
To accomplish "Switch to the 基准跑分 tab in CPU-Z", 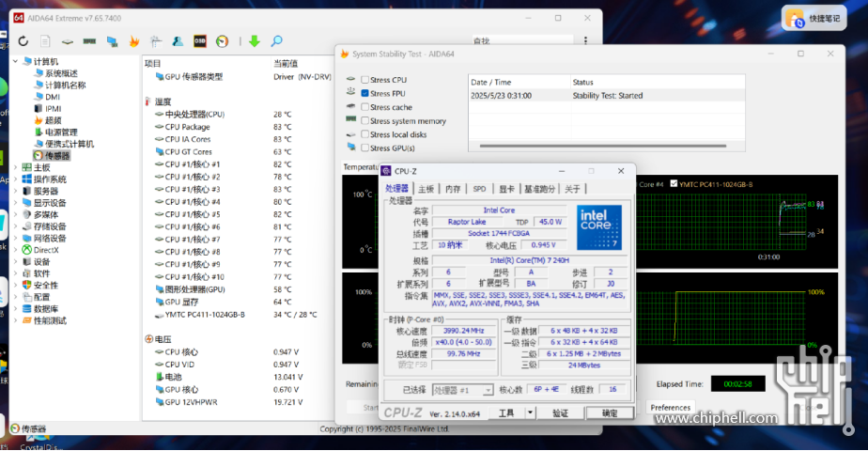I will pos(539,189).
